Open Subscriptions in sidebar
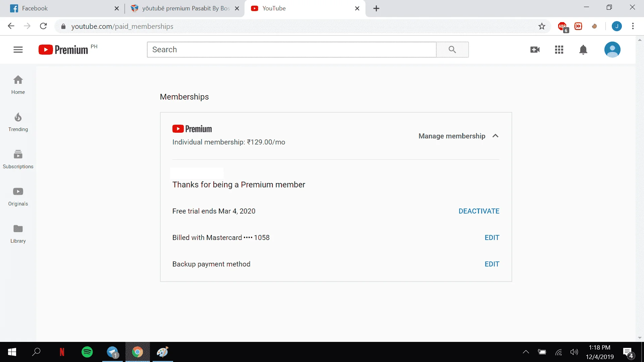The height and width of the screenshot is (362, 644). pos(18,159)
